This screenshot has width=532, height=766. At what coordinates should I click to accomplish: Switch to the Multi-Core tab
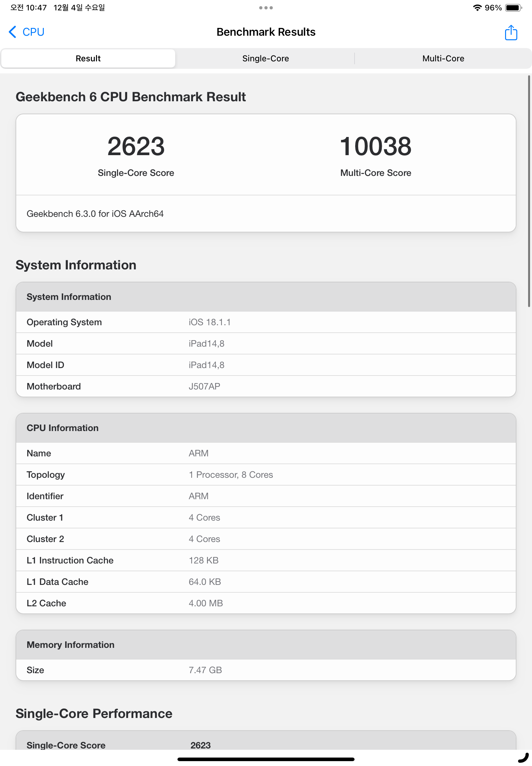point(443,58)
